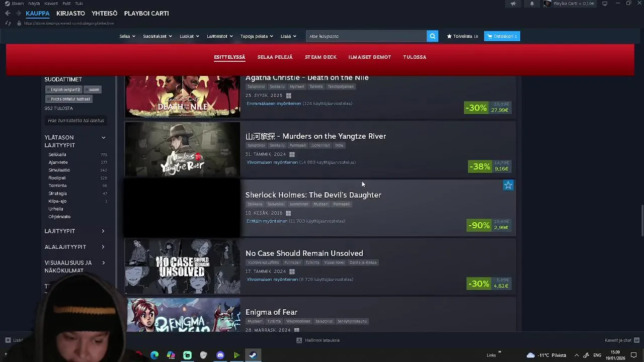Select the Esittelyssä tab
The image size is (644, 362).
[x=229, y=57]
